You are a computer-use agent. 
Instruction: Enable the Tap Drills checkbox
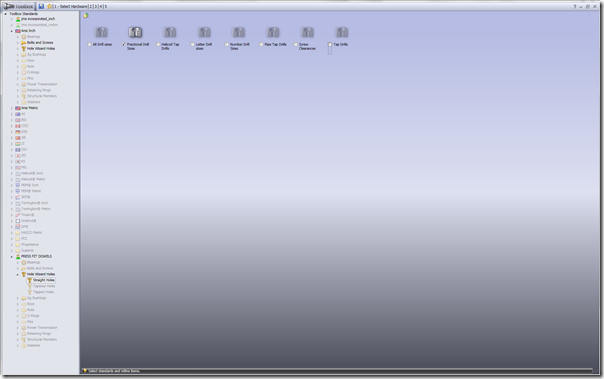point(330,44)
